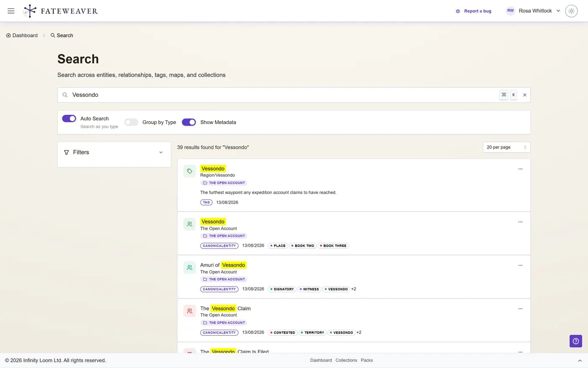Screen dimensions: 588x368
Task: Open the Vessondo tag result title
Action: point(213,169)
